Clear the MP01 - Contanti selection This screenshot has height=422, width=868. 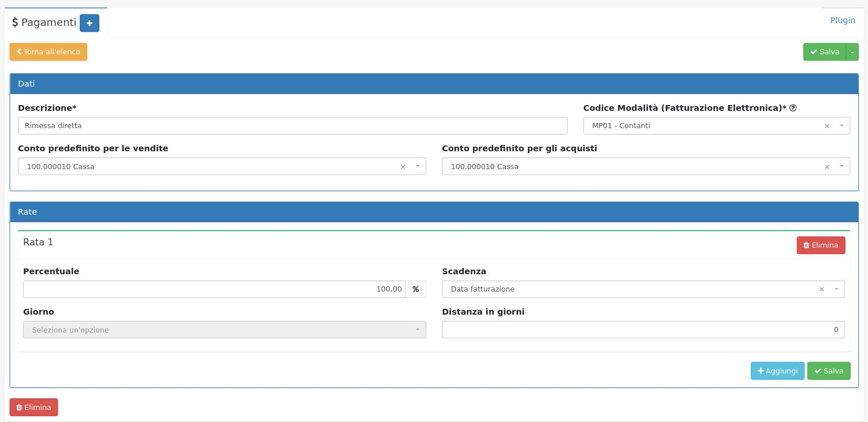pyautogui.click(x=826, y=126)
